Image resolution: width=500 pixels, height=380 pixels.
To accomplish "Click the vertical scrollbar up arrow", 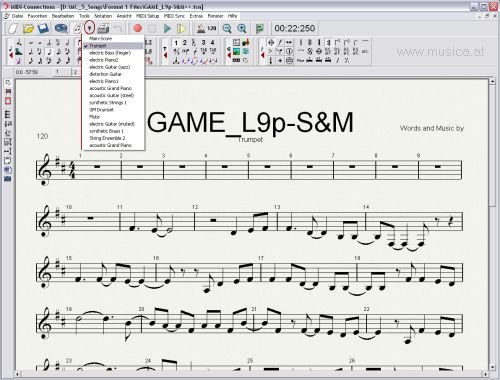I will tap(493, 81).
